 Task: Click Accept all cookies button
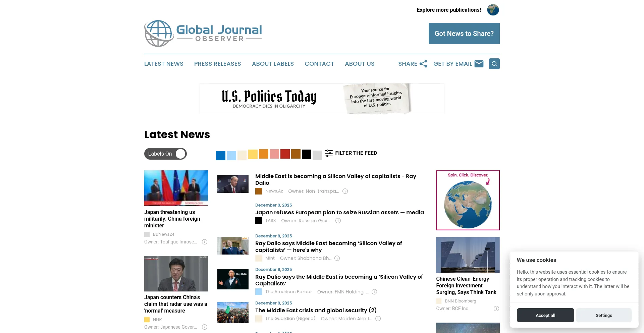point(545,315)
